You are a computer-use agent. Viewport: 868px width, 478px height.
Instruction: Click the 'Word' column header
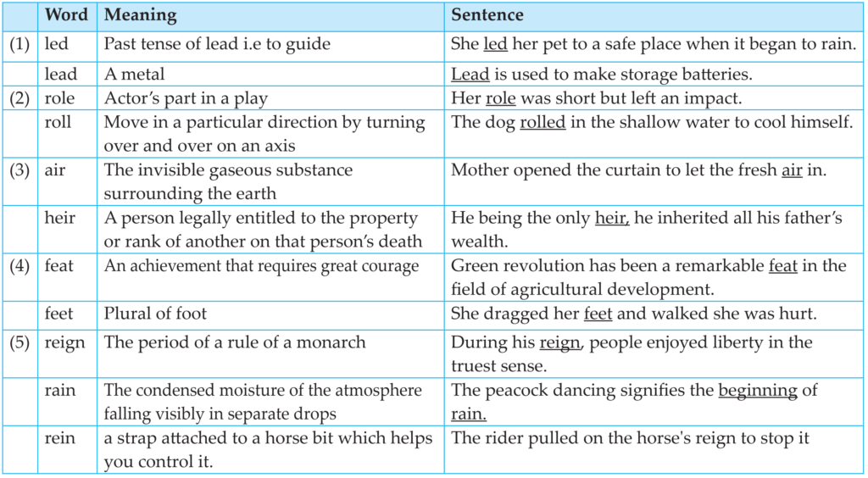[x=67, y=14]
